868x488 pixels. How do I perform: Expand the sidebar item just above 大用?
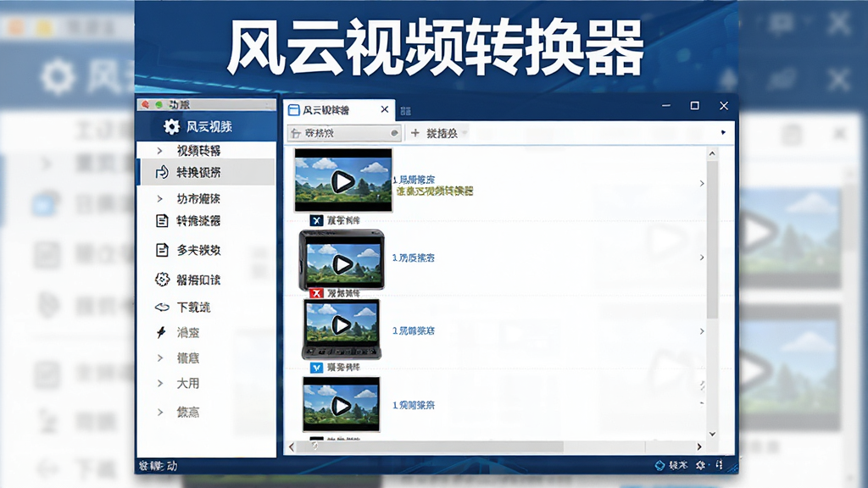click(x=159, y=358)
